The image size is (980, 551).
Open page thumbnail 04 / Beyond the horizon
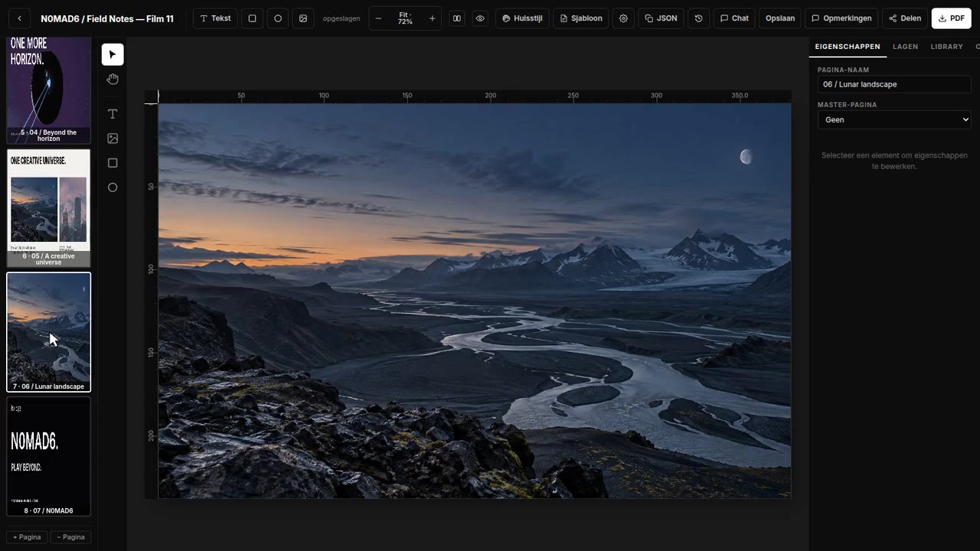pos(48,90)
